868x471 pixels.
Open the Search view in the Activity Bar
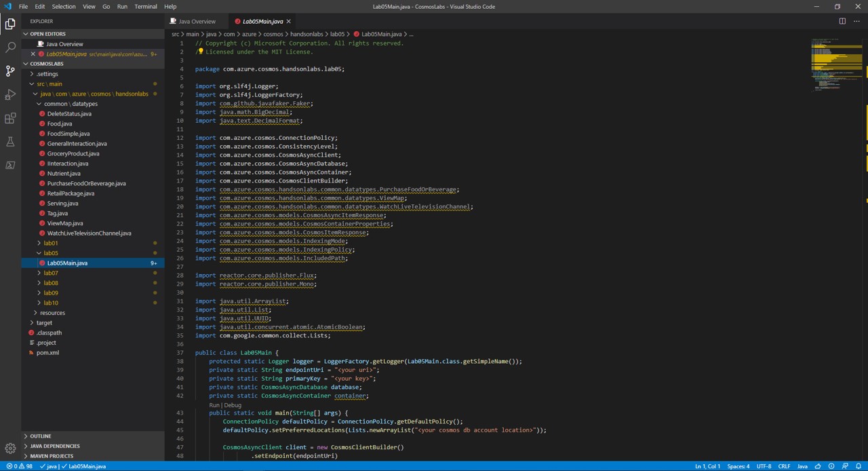point(10,47)
